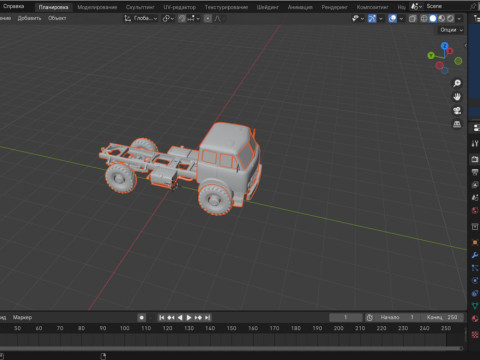Open the Справка menu
The image size is (480, 360).
pyautogui.click(x=13, y=6)
